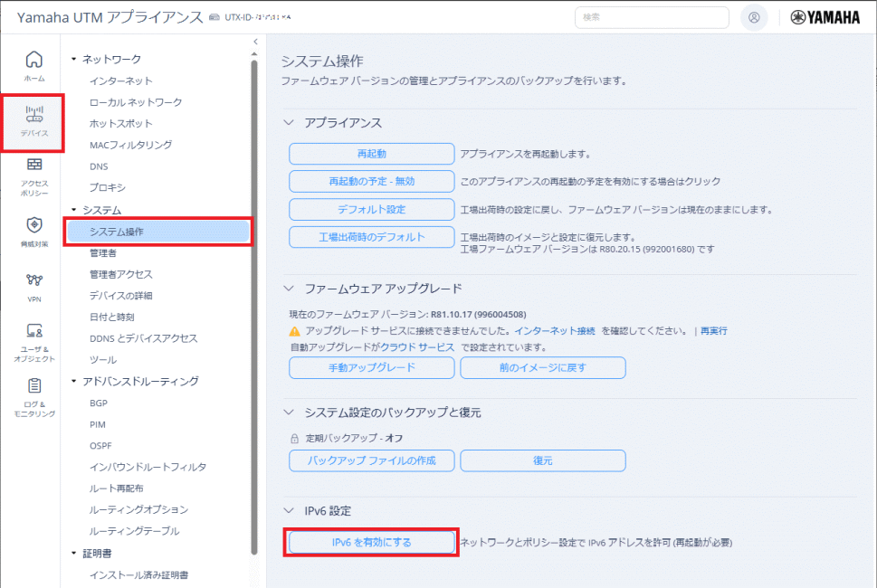Open the ルーティングテーブル menu item
877x588 pixels.
coord(134,531)
